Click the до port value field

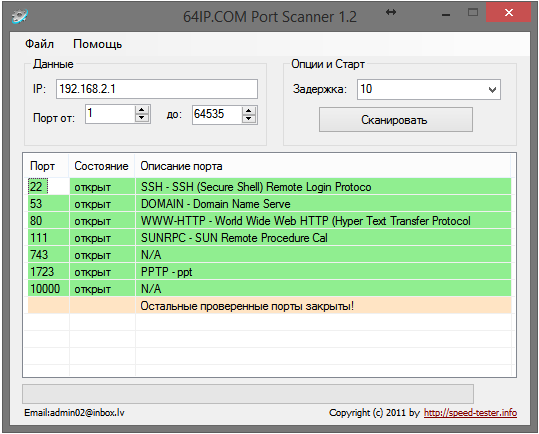point(217,115)
